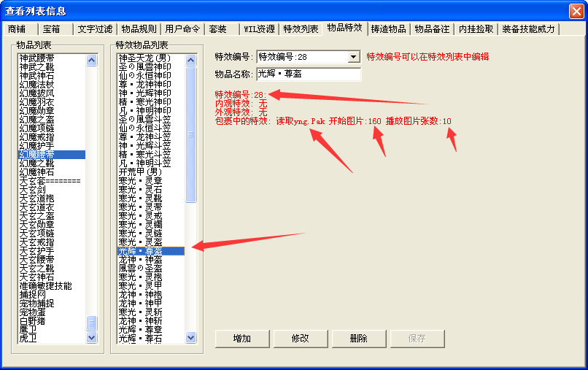Click 特效物品列表 scrollbar thumb
The width and height of the screenshot is (588, 370).
(x=191, y=134)
